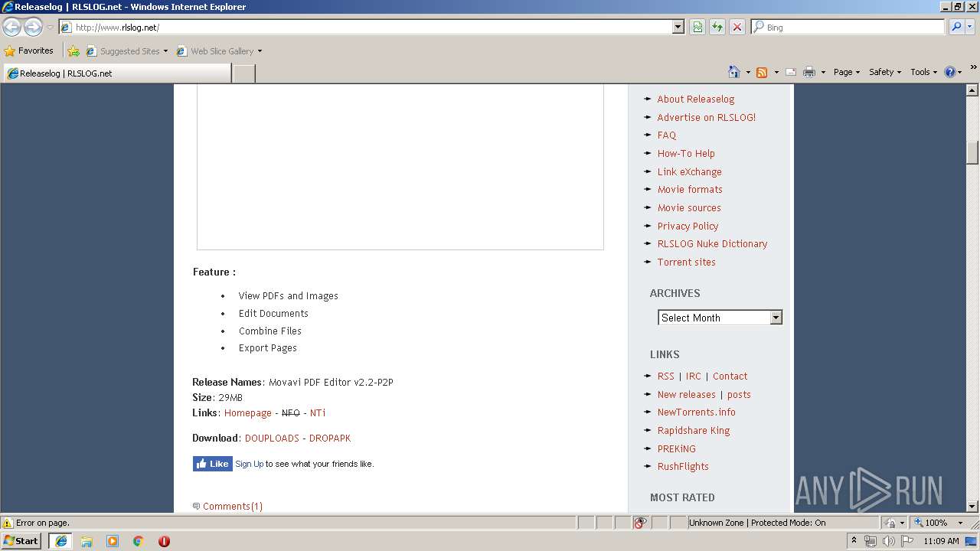Open the Privacy Policy link
980x551 pixels.
click(x=688, y=226)
